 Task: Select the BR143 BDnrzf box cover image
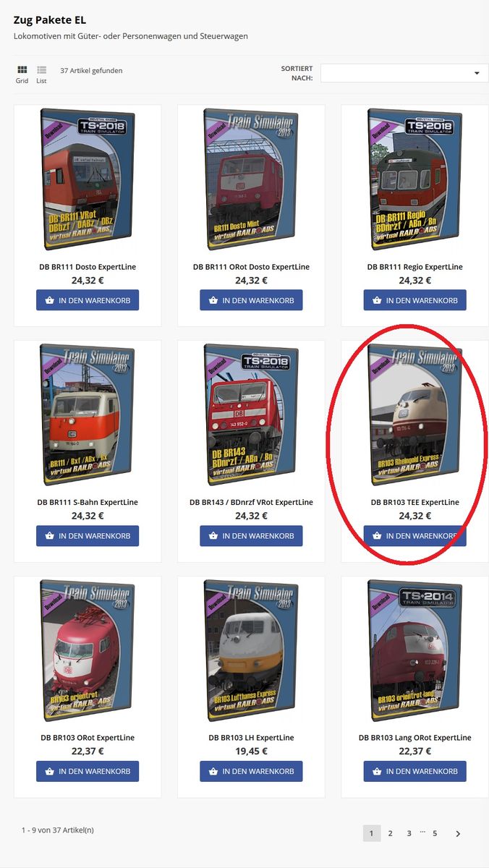251,415
